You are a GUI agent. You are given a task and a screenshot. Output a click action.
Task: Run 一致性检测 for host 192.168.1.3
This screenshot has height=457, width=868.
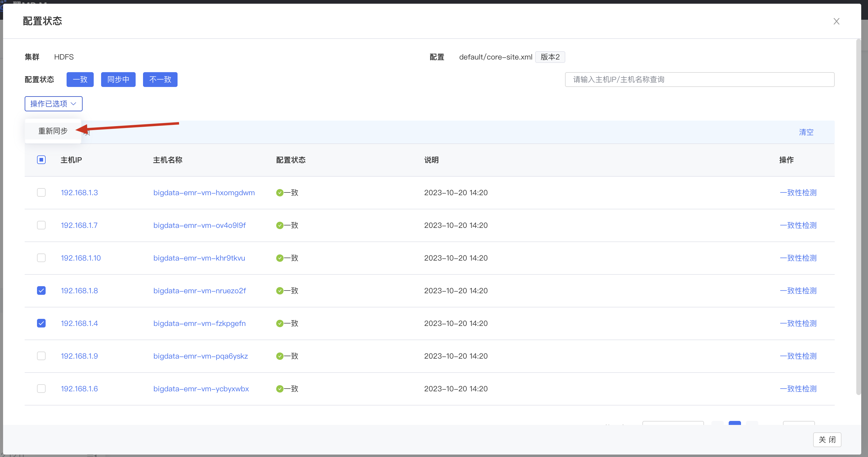click(x=798, y=193)
